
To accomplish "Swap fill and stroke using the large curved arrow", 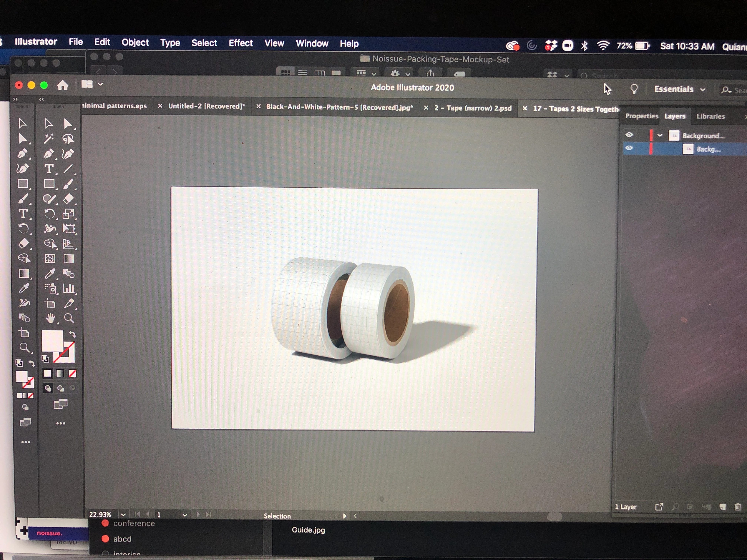I will coord(72,334).
